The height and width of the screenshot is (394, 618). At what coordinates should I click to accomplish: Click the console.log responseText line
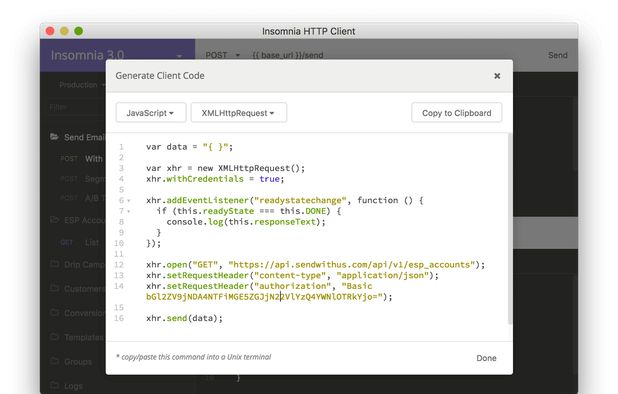click(x=246, y=222)
